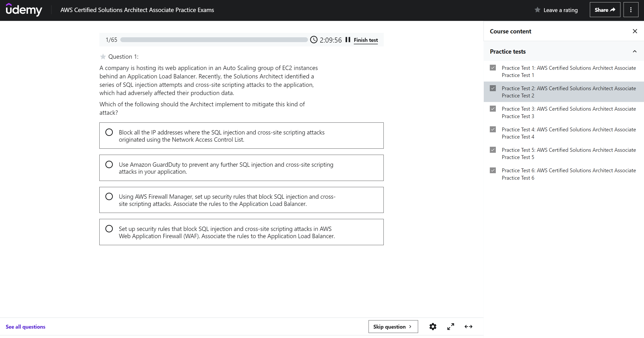
Task: Click the question progress bar
Action: click(214, 40)
